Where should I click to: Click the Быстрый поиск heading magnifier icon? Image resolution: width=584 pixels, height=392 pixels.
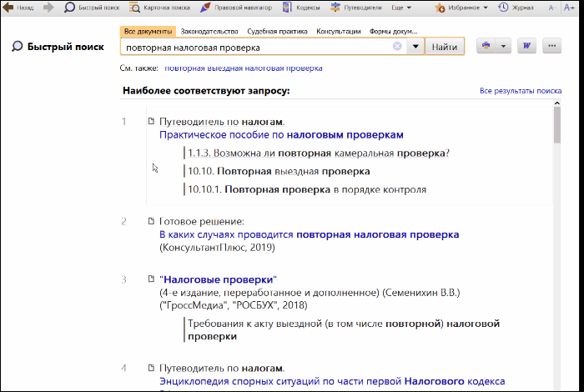coord(18,47)
